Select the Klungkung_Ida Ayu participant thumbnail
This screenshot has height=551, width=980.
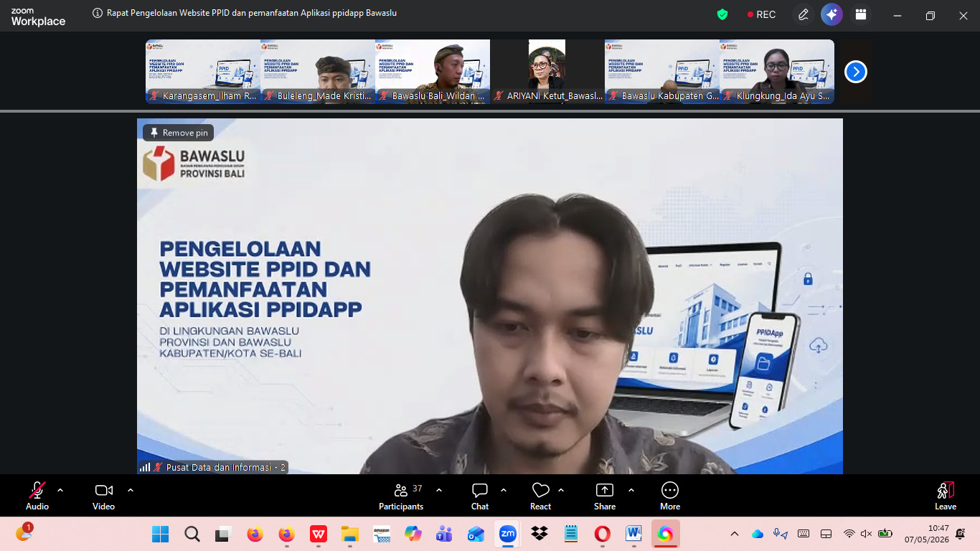777,72
